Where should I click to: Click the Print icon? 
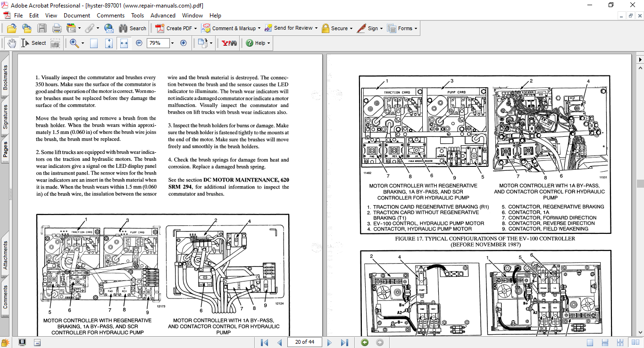coord(57,28)
